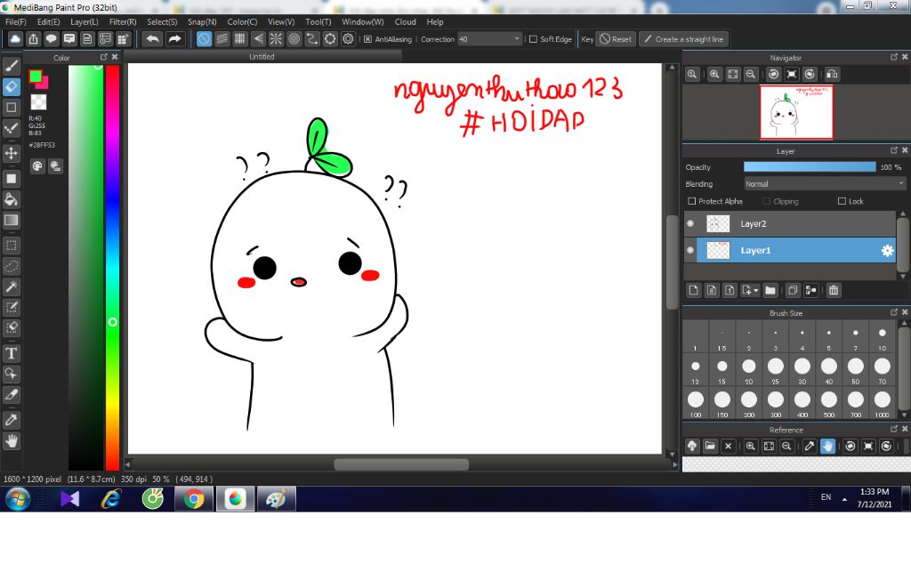Open the Snap menu
The height and width of the screenshot is (588, 911).
(202, 21)
